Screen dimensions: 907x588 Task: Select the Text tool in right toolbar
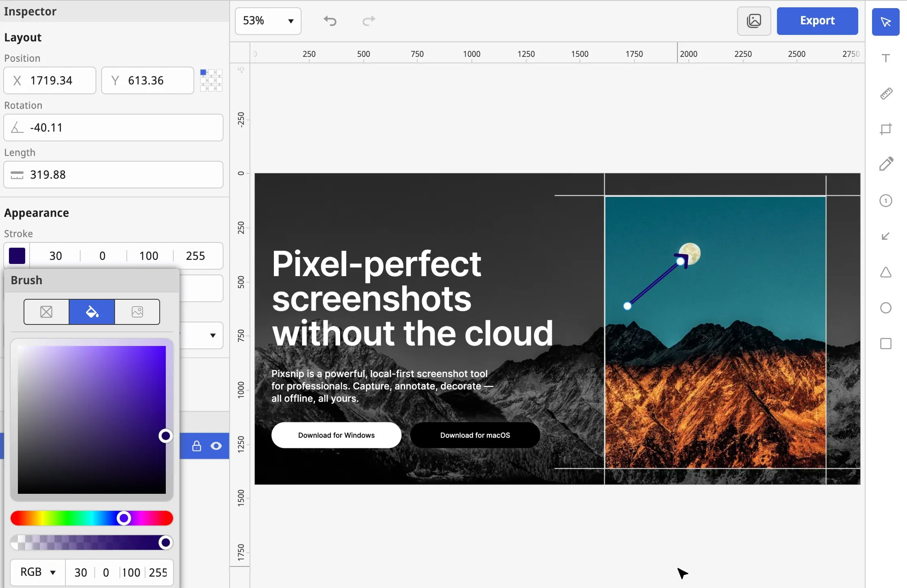(886, 58)
